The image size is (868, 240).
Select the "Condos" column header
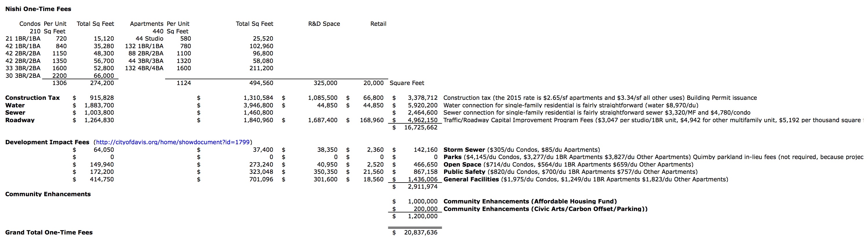pos(30,24)
